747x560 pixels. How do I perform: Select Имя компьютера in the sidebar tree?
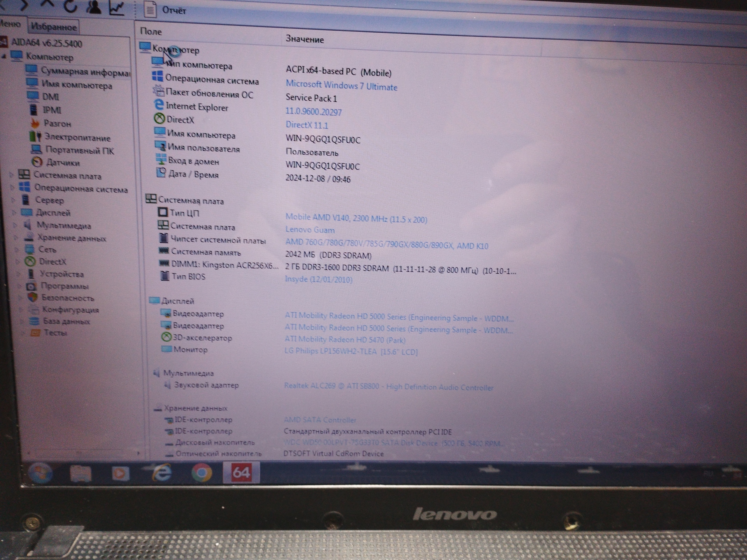[x=77, y=85]
